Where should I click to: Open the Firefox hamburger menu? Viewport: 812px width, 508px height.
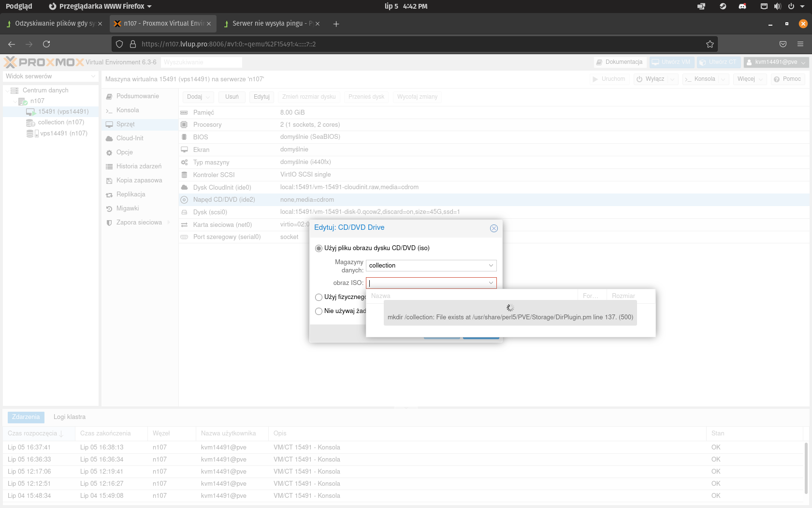click(x=800, y=44)
